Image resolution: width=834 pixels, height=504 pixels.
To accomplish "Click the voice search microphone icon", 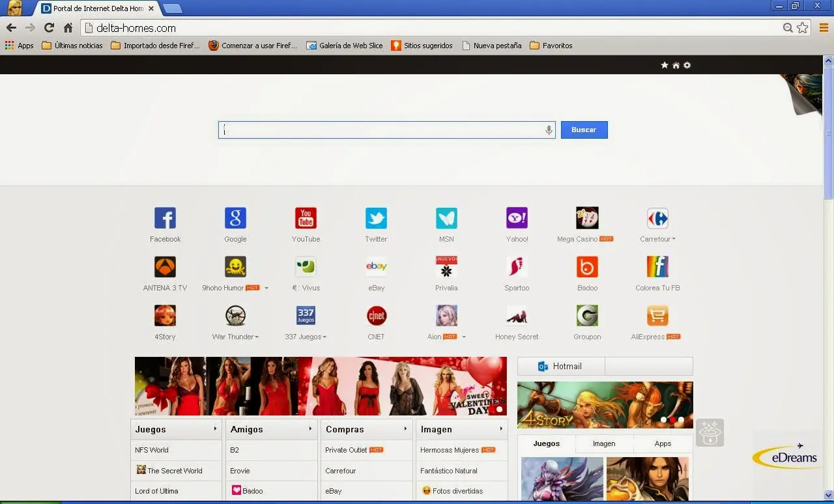I will pyautogui.click(x=549, y=130).
